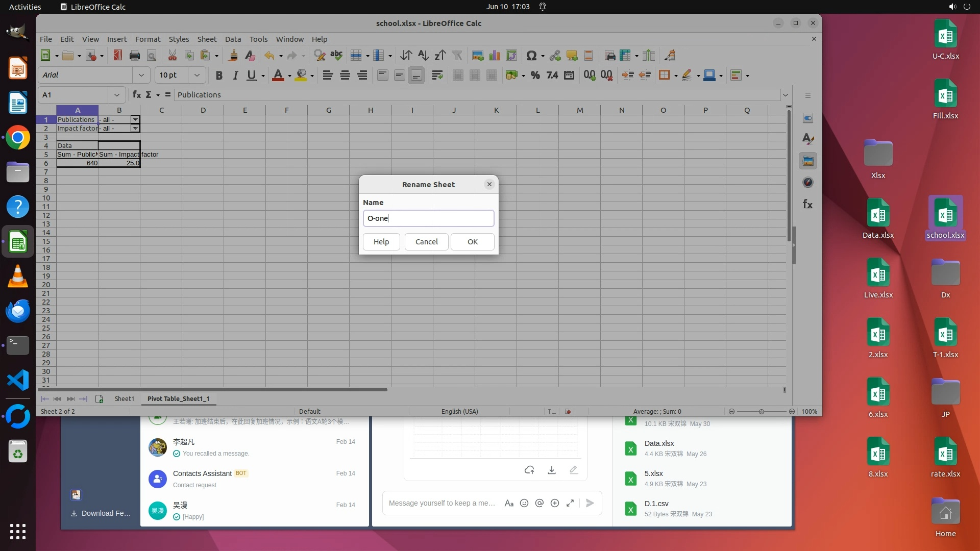Viewport: 980px width, 551px height.
Task: Click the Print icon in toolbar
Action: pyautogui.click(x=134, y=56)
